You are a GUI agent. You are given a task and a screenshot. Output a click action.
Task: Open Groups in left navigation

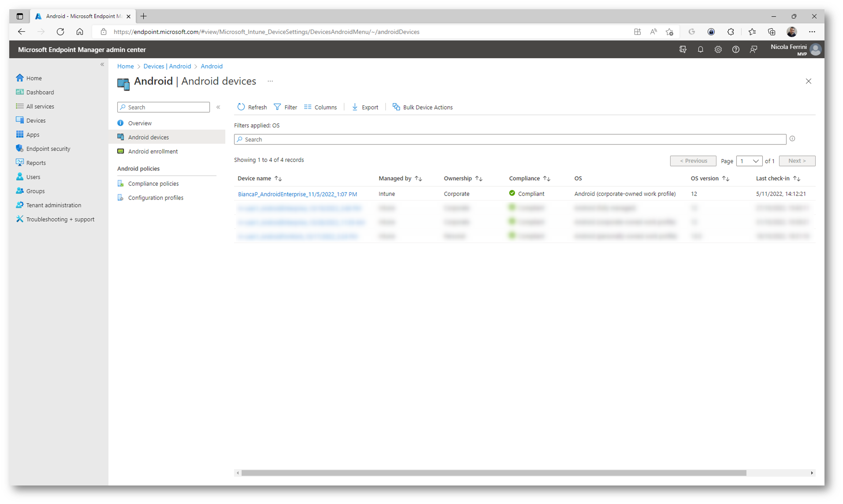pos(30,191)
